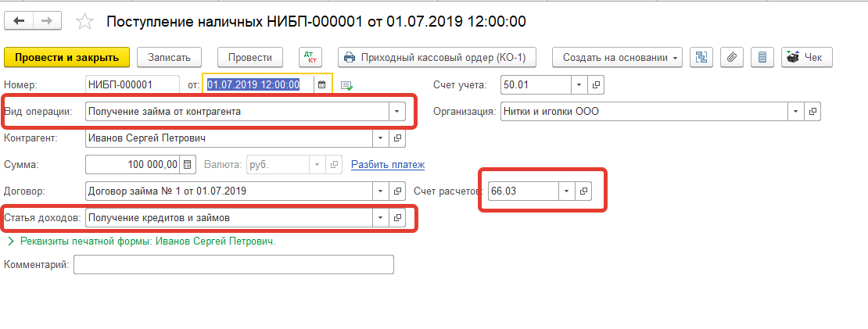Click document title Поступление наличных НИБП-000001
Image resolution: width=868 pixels, height=329 pixels.
(316, 22)
